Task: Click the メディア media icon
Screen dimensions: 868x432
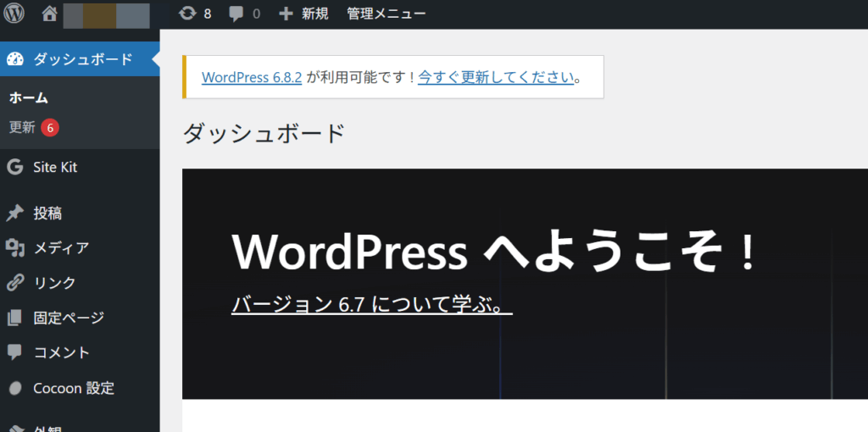Action: point(14,248)
